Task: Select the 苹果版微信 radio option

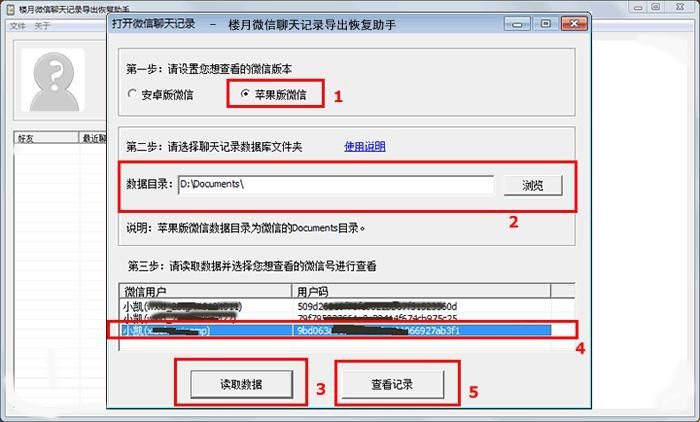Action: coord(274,94)
